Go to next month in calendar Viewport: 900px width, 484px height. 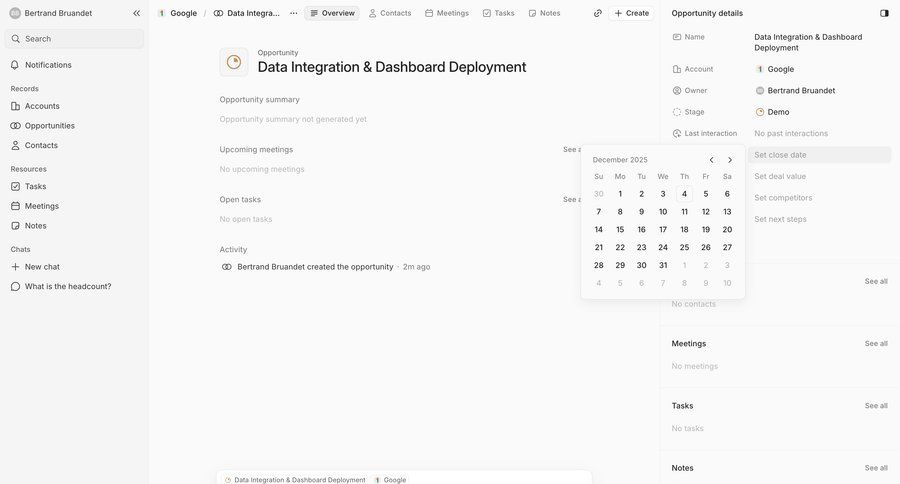tap(730, 160)
